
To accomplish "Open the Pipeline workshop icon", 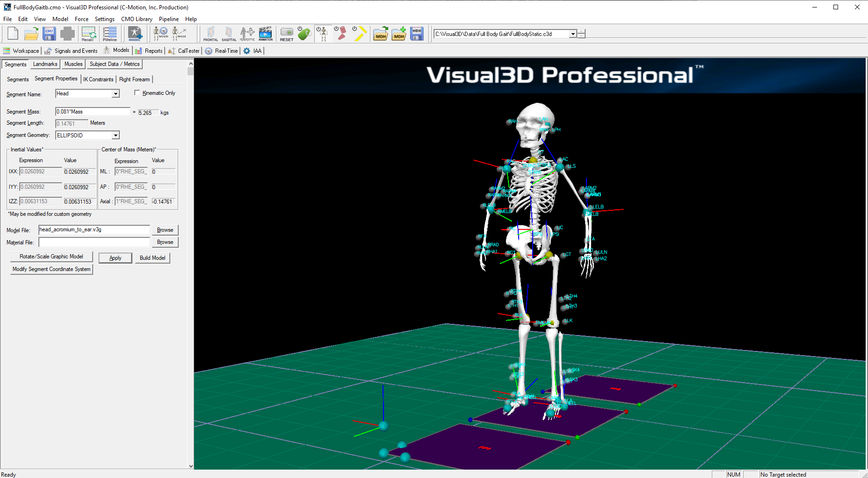I will tap(110, 34).
